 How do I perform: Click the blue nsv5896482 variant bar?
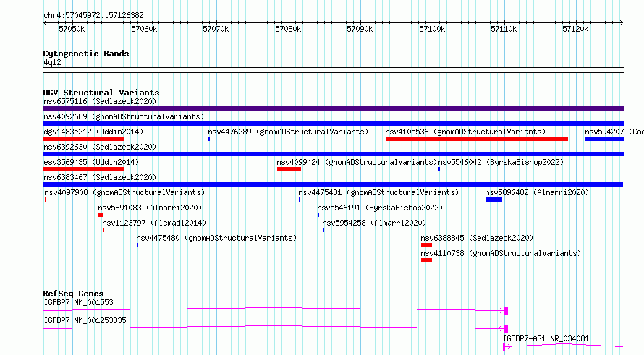(493, 200)
